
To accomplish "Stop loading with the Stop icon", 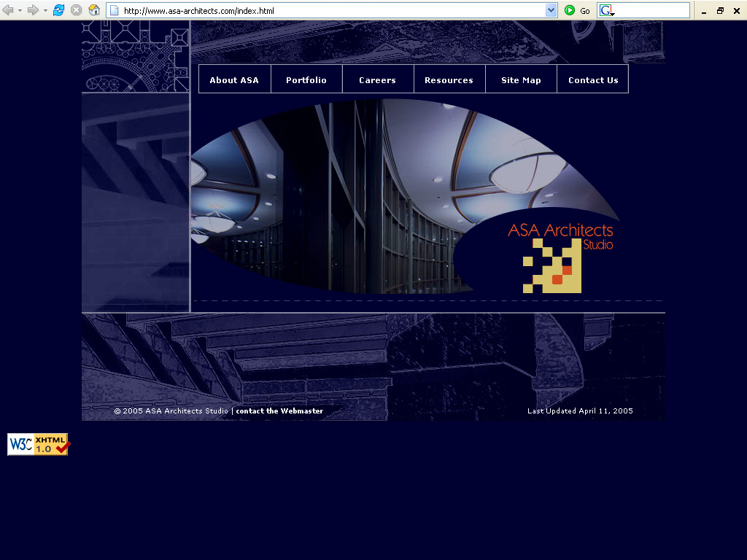I will [76, 10].
